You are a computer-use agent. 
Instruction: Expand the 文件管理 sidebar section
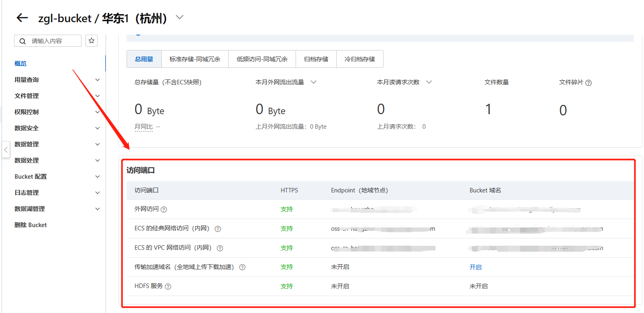pyautogui.click(x=97, y=96)
